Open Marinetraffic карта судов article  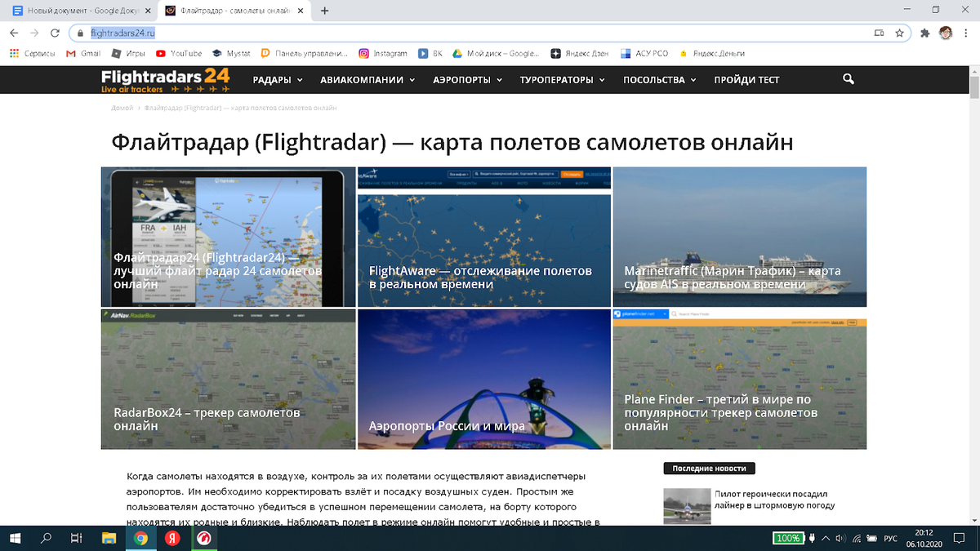(x=740, y=237)
